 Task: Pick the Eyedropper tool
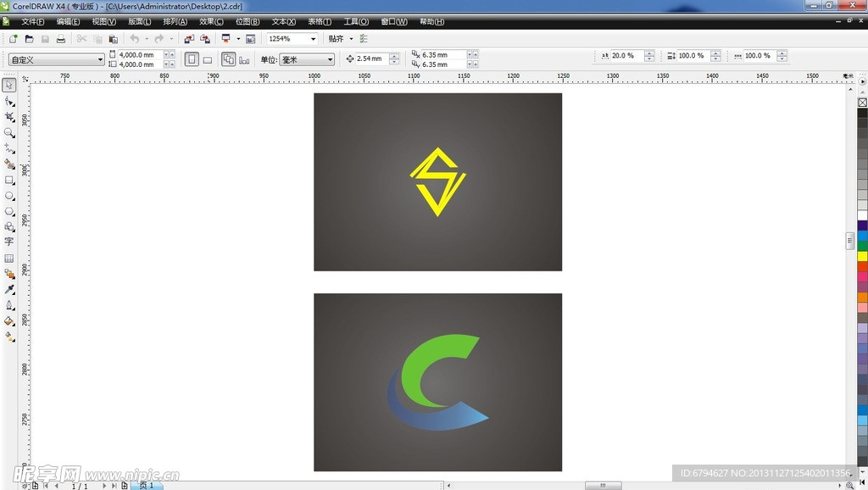(9, 290)
